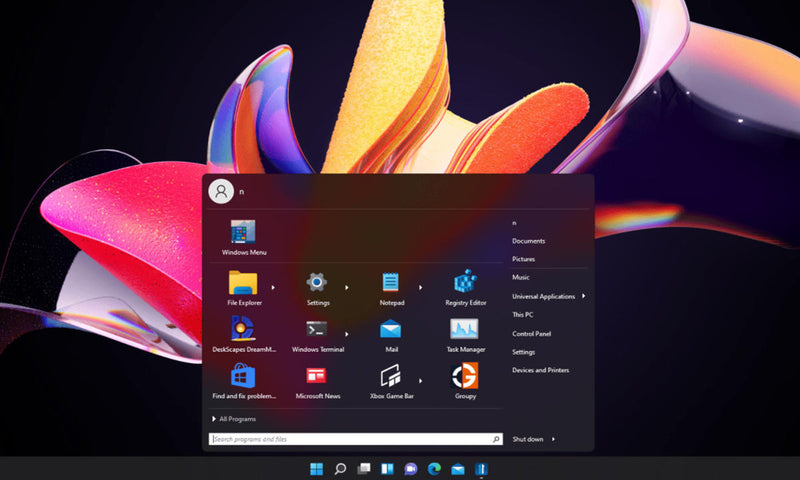Open Devices and Printers

click(x=540, y=370)
